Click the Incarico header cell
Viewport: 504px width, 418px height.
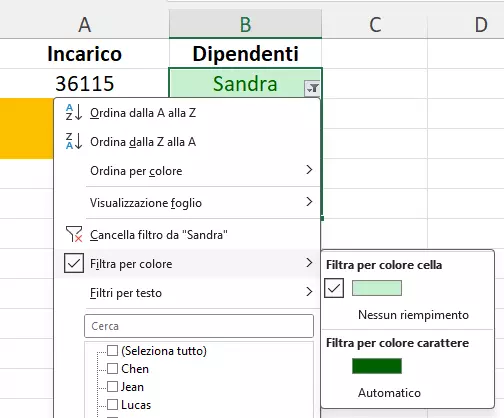[x=84, y=54]
